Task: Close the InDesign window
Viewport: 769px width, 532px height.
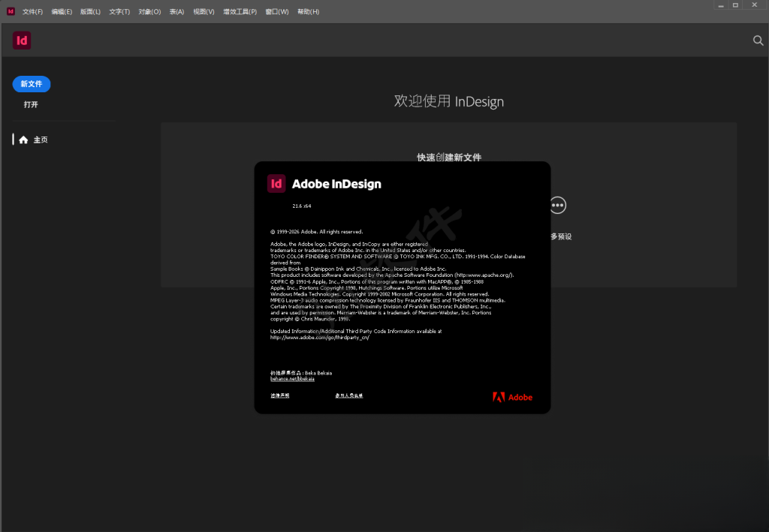Action: 754,5
